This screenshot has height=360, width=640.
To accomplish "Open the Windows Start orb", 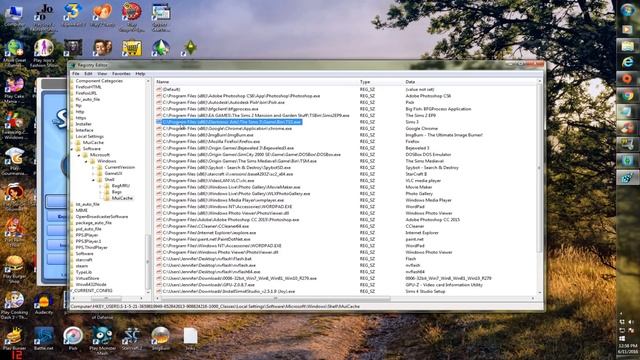I will tap(627, 10).
